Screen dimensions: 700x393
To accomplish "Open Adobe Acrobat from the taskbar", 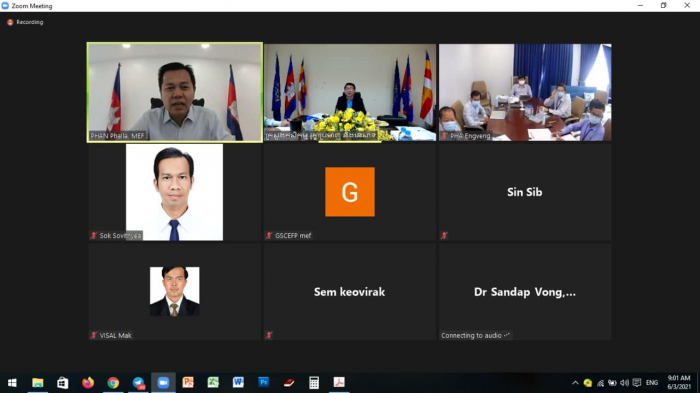I will coord(339,383).
